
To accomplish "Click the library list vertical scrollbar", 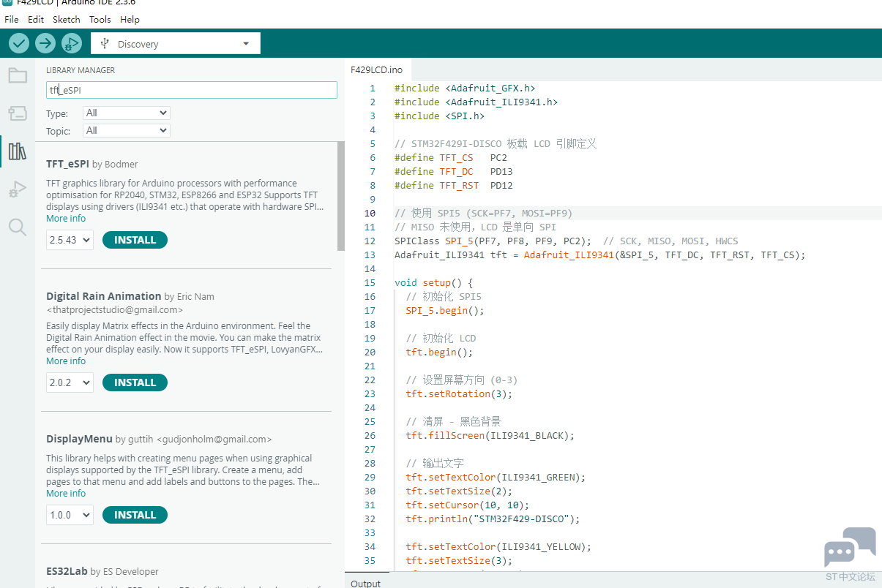I will click(340, 196).
